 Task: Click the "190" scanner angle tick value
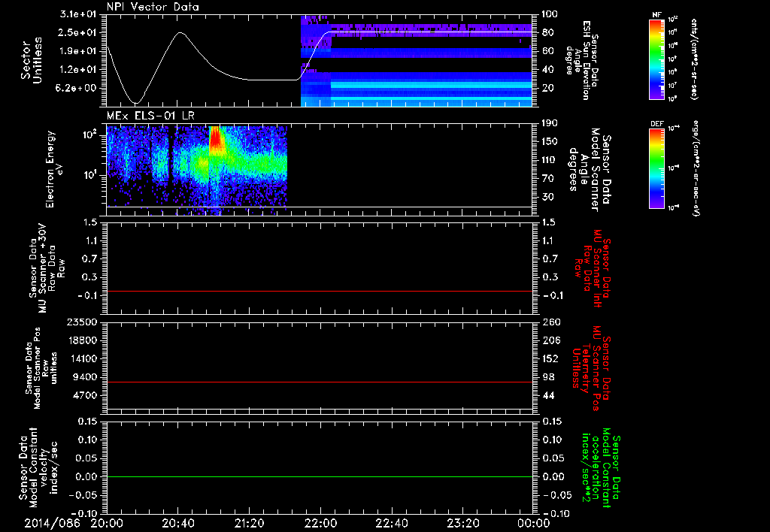point(550,123)
